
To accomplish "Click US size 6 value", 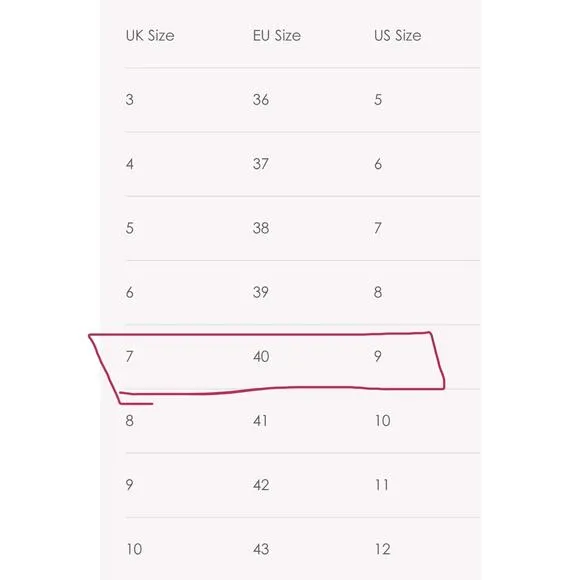I will tap(378, 164).
